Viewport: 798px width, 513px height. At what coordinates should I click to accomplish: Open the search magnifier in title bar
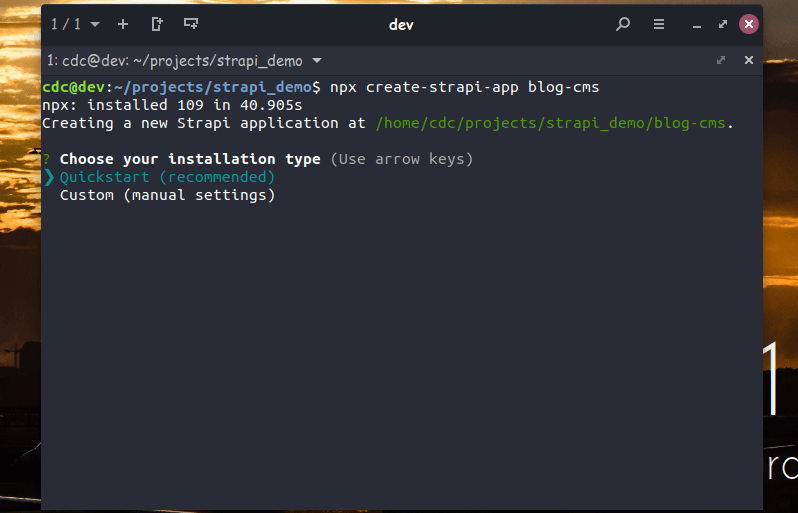623,24
